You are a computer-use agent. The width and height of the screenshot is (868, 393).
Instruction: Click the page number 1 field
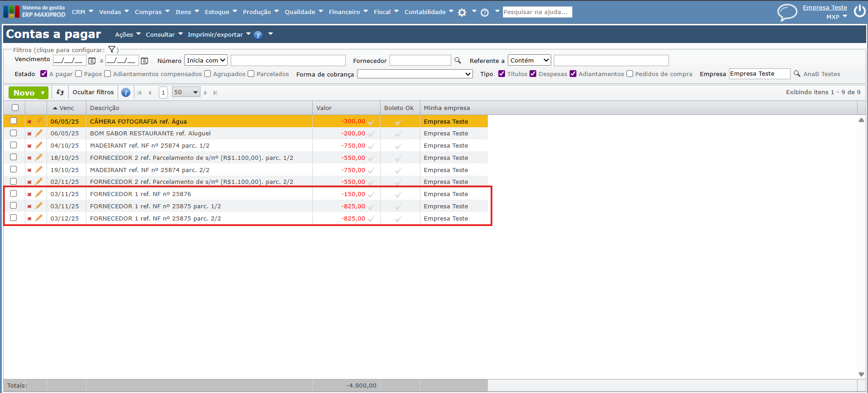click(163, 93)
